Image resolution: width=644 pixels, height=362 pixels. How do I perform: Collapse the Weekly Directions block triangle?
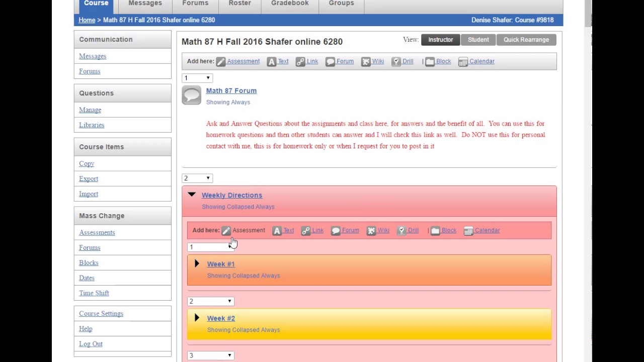pos(192,195)
